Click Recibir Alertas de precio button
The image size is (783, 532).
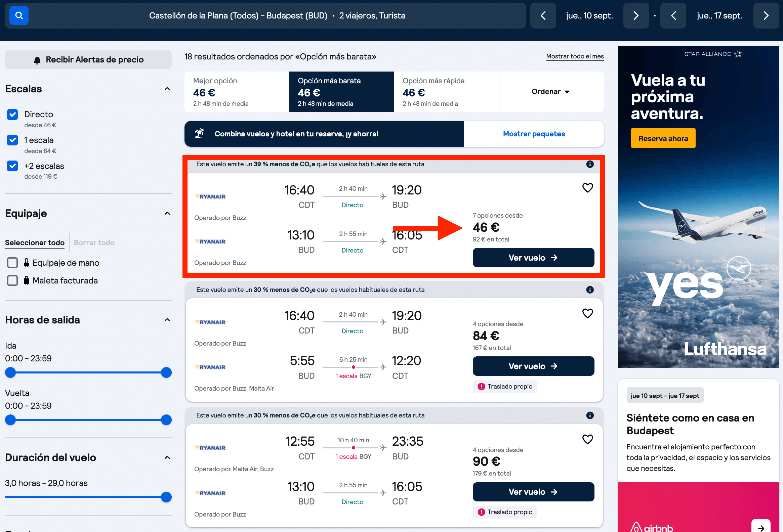click(88, 59)
